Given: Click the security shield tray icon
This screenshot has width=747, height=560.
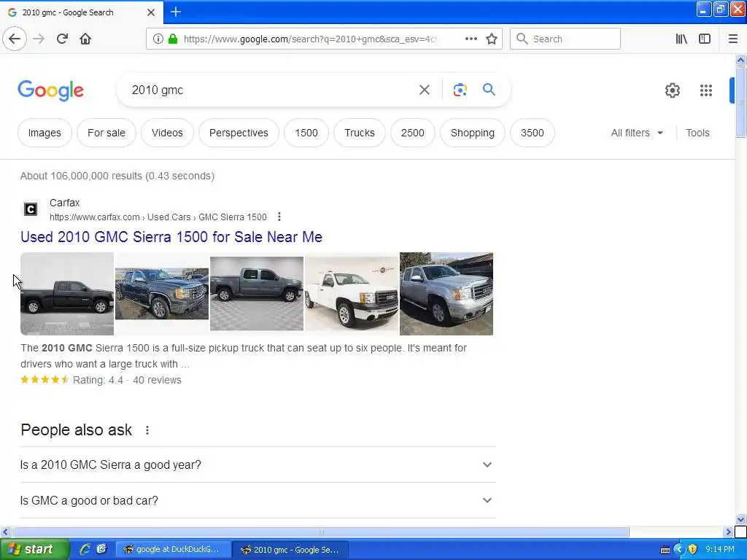Looking at the screenshot, I should tap(692, 550).
